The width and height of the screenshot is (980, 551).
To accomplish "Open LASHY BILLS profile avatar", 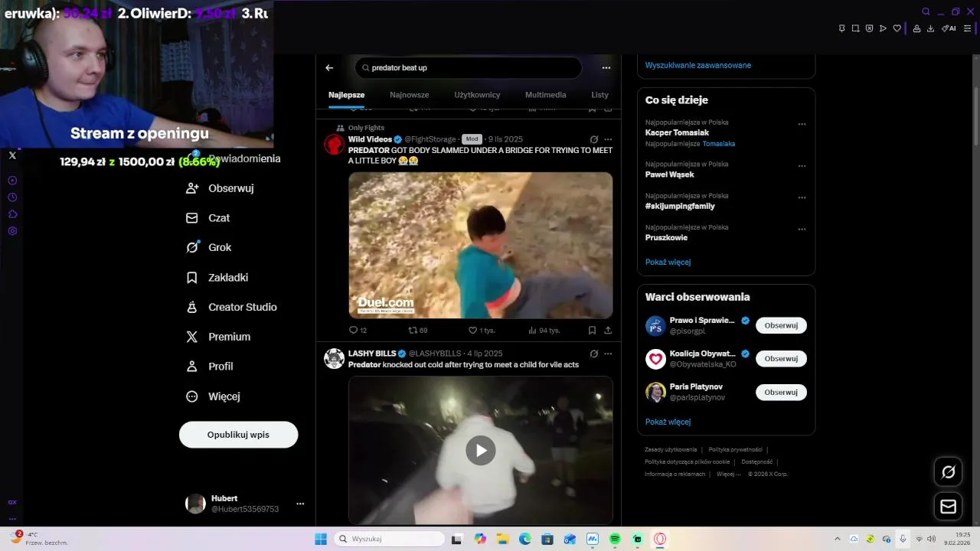I will [334, 358].
